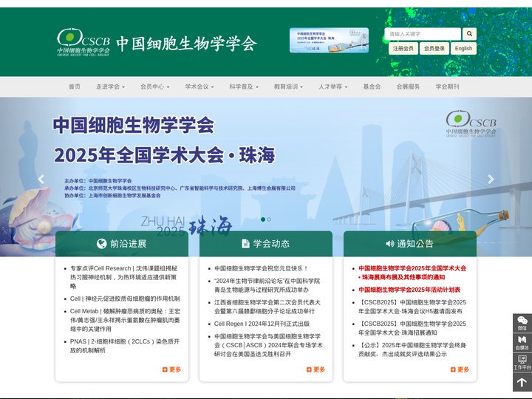This screenshot has width=532, height=399.
Task: Click the plus icon beside 更多 under 通知公告
Action: pos(453,369)
